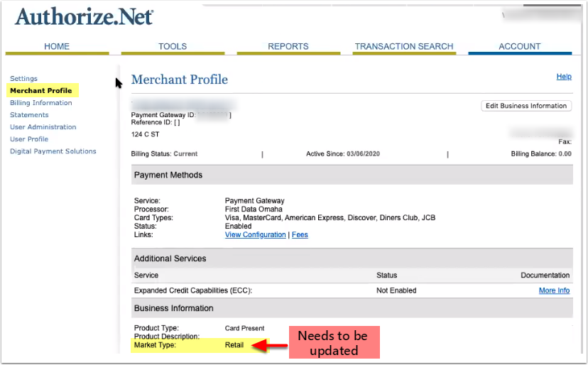Open the HOME tab

57,47
